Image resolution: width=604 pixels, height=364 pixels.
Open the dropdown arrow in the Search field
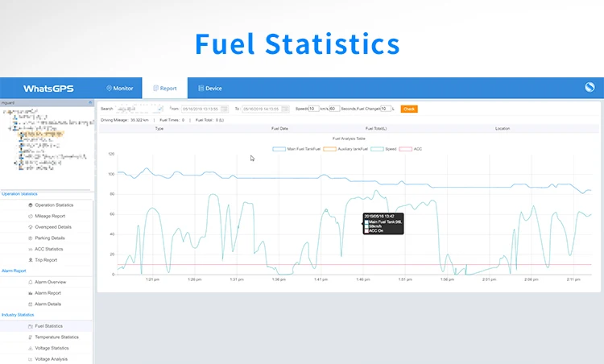point(160,109)
